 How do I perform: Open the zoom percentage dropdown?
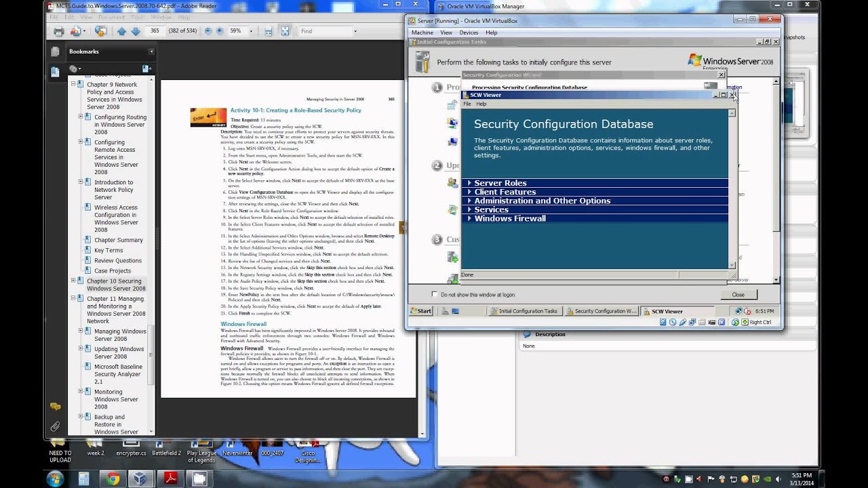coord(251,31)
